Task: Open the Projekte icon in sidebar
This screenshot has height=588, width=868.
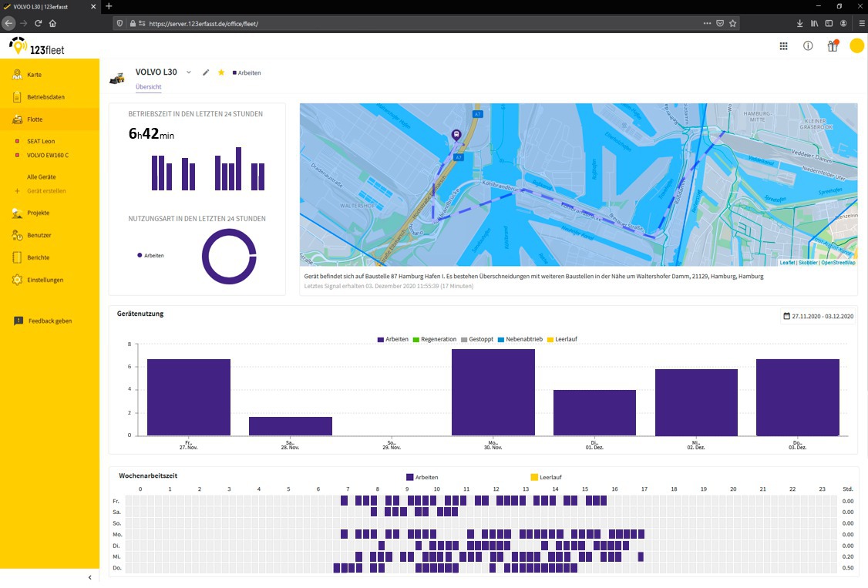Action: (17, 213)
